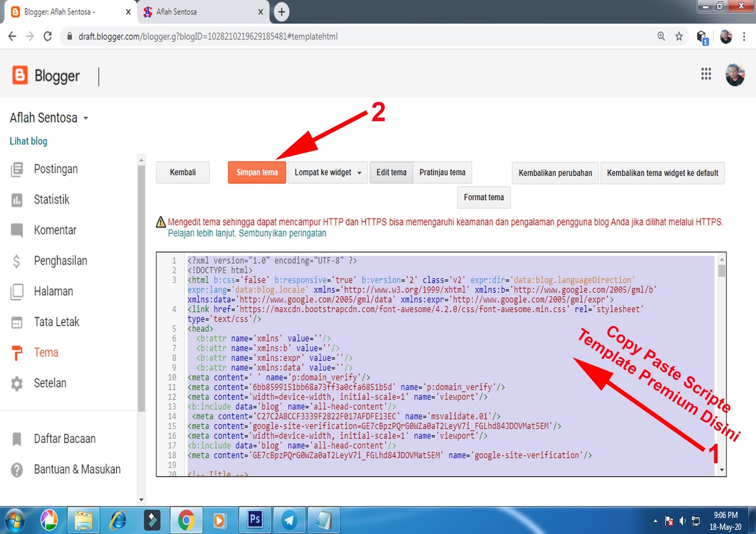Viewport: 756px width, 534px height.
Task: Switch to Pratinjau tema view
Action: point(442,172)
